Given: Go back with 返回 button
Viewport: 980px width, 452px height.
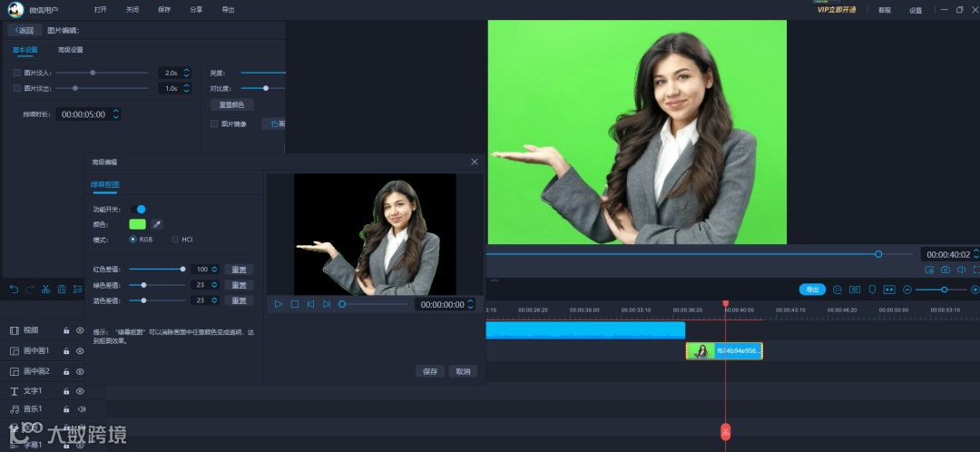Looking at the screenshot, I should (25, 31).
